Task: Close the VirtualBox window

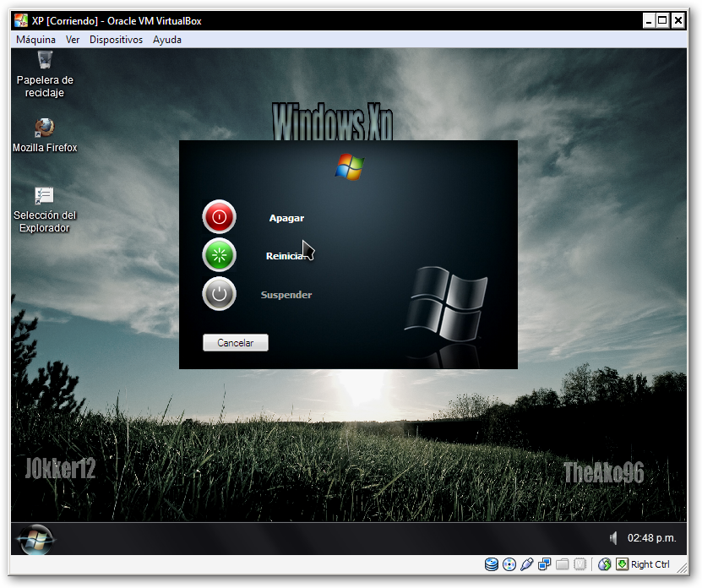Action: (678, 20)
